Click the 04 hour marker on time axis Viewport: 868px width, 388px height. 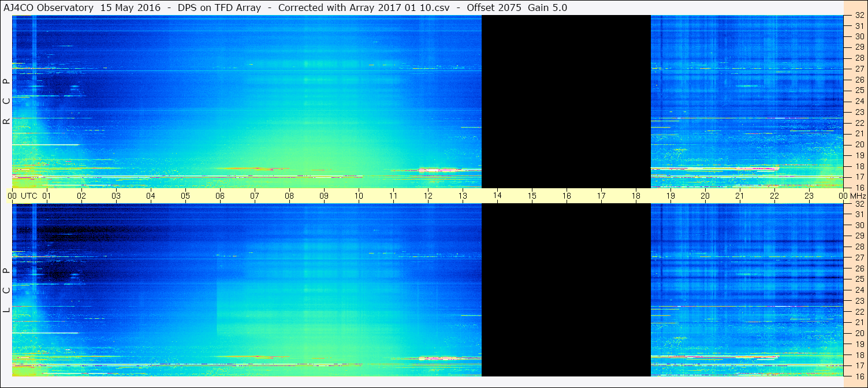pos(151,196)
